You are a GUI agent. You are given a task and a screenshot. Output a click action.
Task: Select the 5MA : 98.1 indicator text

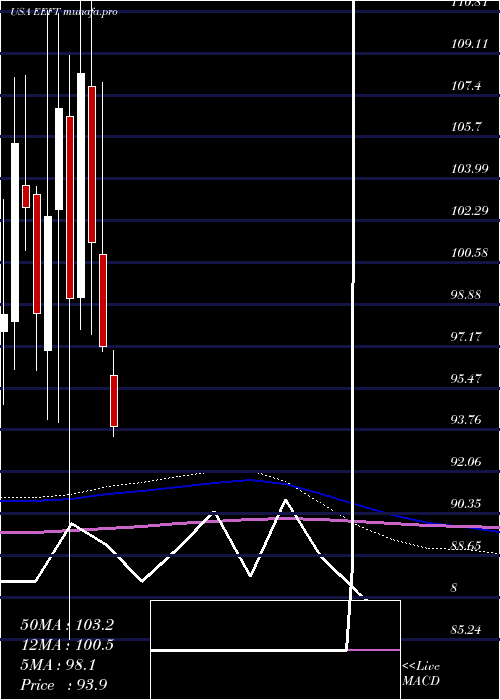click(x=58, y=665)
